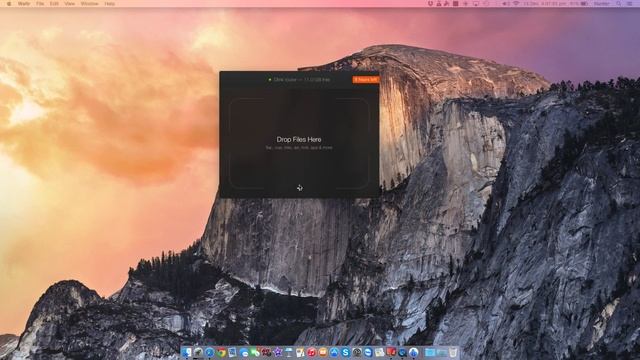The image size is (640, 360).
Task: Open the App Store from the Dock
Action: pyautogui.click(x=334, y=352)
